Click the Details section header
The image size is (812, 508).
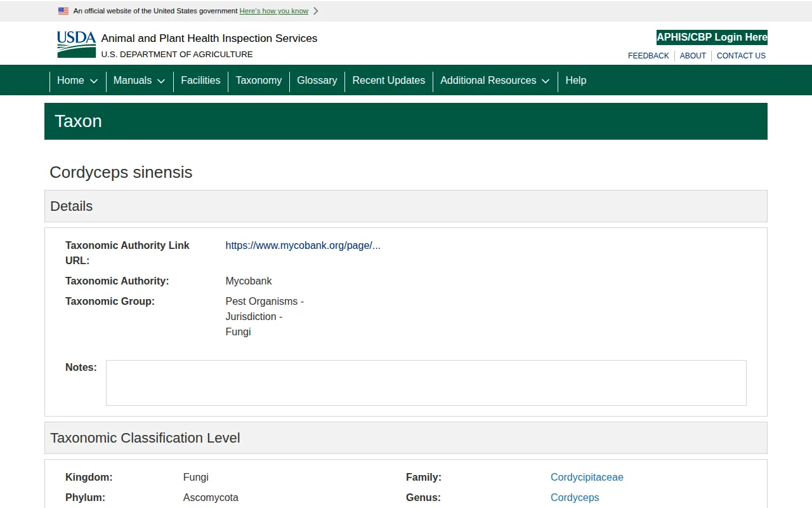(406, 206)
